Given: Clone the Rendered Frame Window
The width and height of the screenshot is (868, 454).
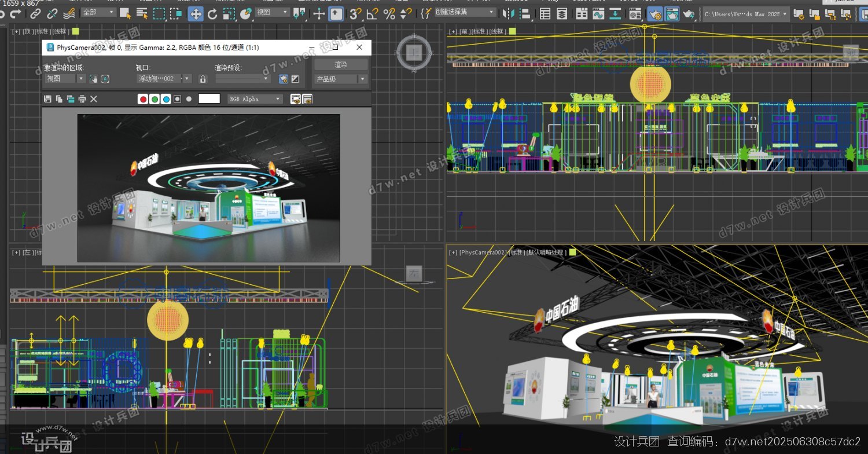Looking at the screenshot, I should 71,99.
